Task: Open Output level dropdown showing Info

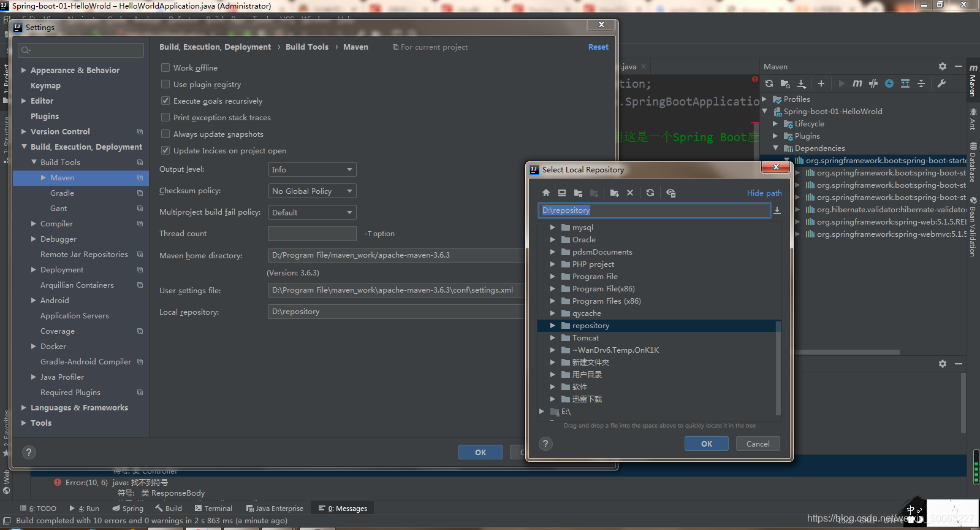Action: [313, 169]
